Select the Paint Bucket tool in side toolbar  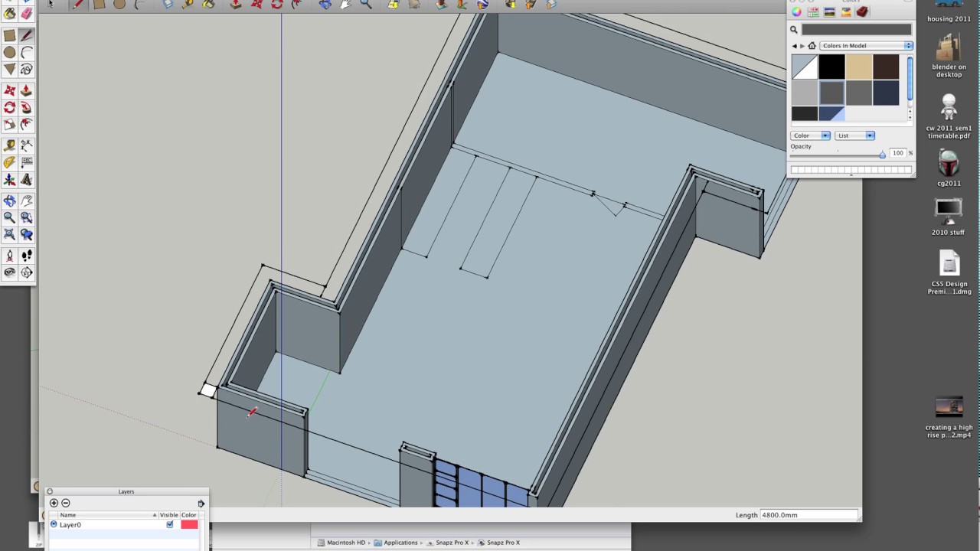point(9,13)
